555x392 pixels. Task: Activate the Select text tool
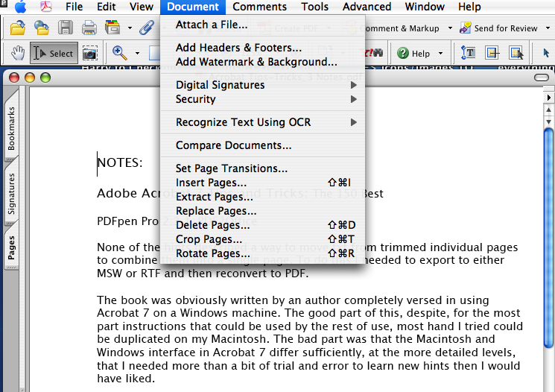52,53
